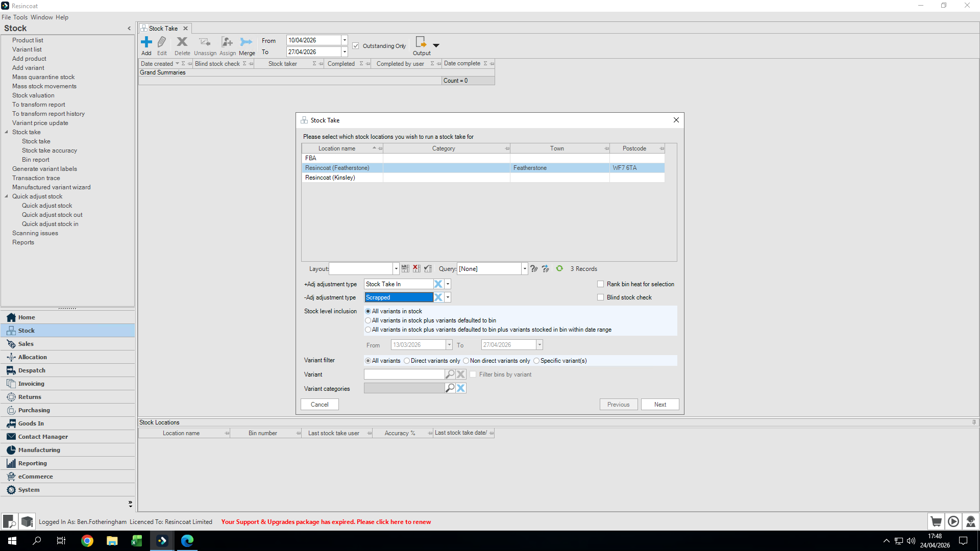The height and width of the screenshot is (551, 980).
Task: Open the shopping cart icon in status bar
Action: point(936,521)
